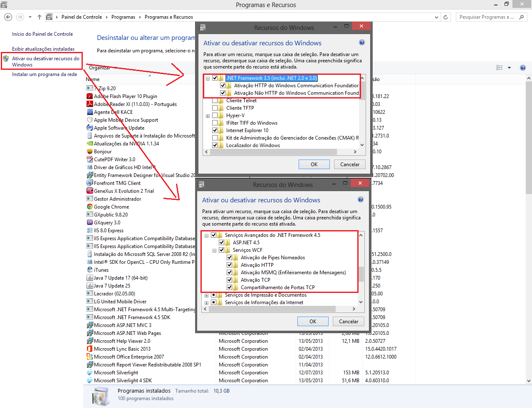Click the Apple Software Update icon
532x408 pixels.
[89, 128]
